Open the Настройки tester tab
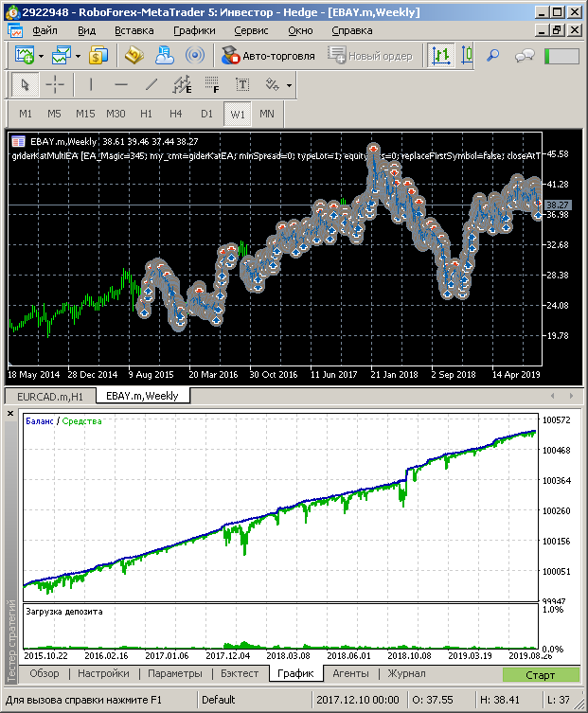Image resolution: width=588 pixels, height=713 pixels. [104, 673]
